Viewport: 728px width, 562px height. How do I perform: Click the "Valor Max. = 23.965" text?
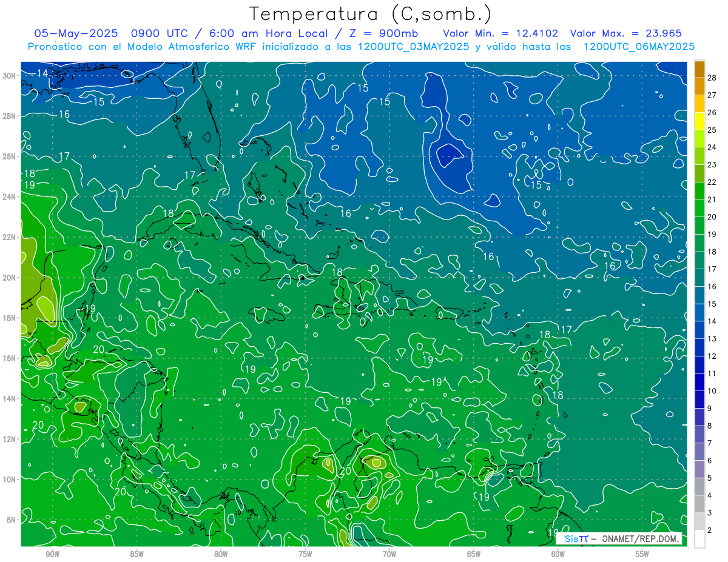coord(626,33)
